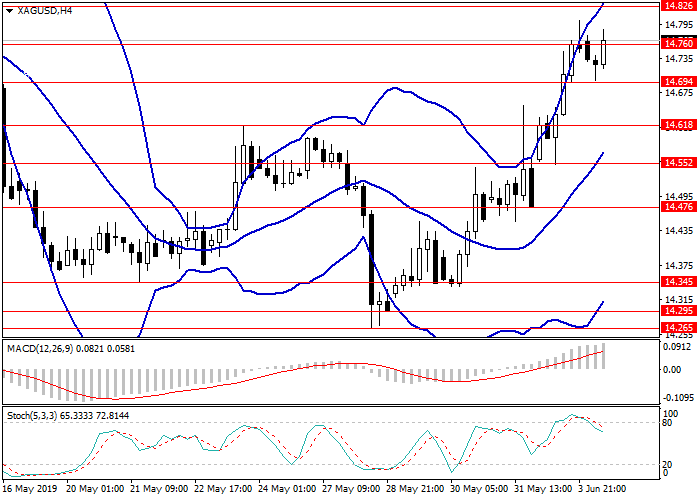Select the 14.345 support level label
Viewport: 700px width, 500px height.
(x=678, y=282)
